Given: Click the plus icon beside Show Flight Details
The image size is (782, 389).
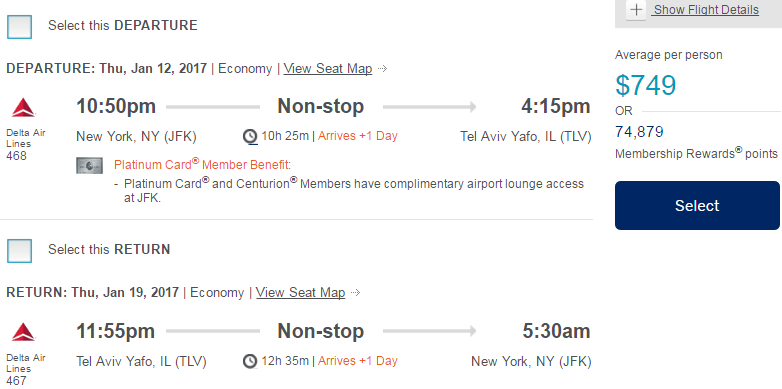Looking at the screenshot, I should [x=636, y=9].
